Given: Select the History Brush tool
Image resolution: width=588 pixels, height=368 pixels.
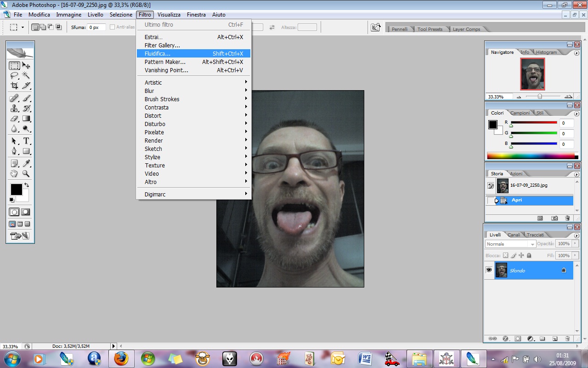Looking at the screenshot, I should (26, 109).
